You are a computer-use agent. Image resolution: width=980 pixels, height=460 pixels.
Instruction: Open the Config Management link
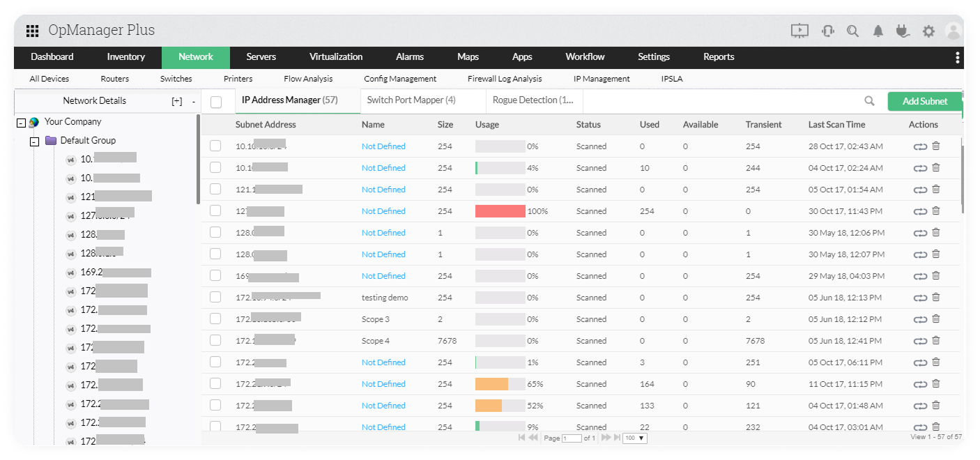400,79
